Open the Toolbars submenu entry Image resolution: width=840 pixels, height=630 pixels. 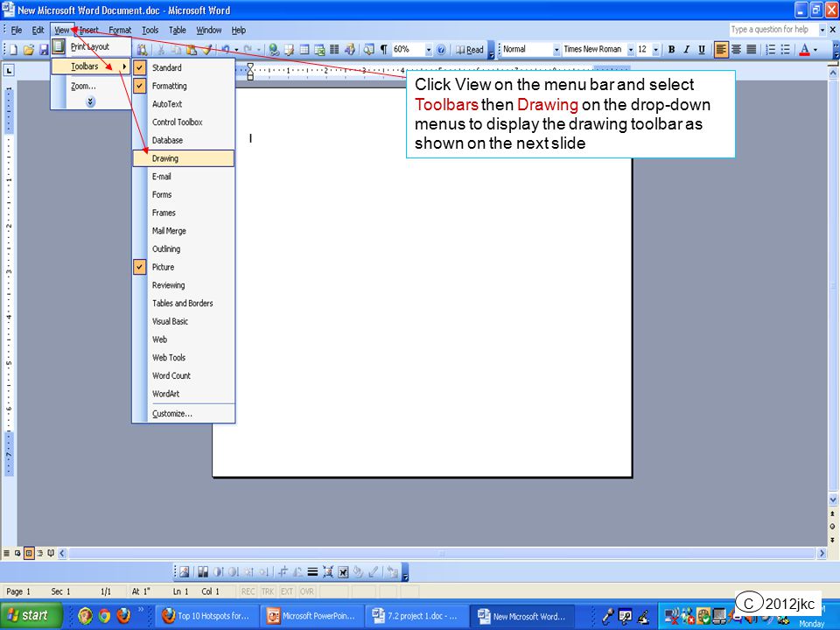(91, 66)
